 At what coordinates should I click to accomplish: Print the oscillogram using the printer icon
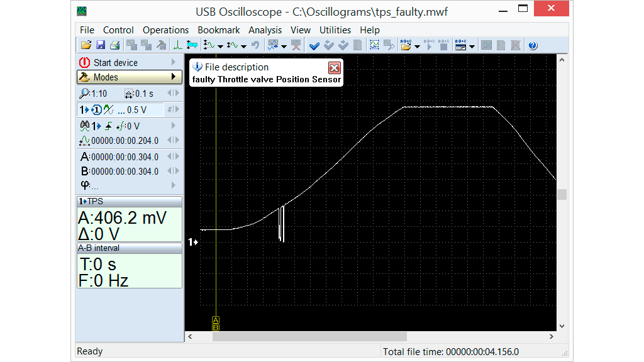tap(114, 45)
